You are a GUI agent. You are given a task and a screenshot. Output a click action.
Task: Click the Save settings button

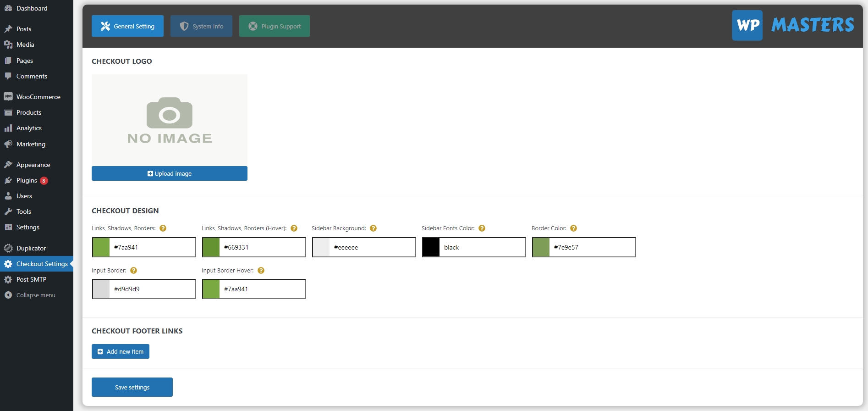132,387
